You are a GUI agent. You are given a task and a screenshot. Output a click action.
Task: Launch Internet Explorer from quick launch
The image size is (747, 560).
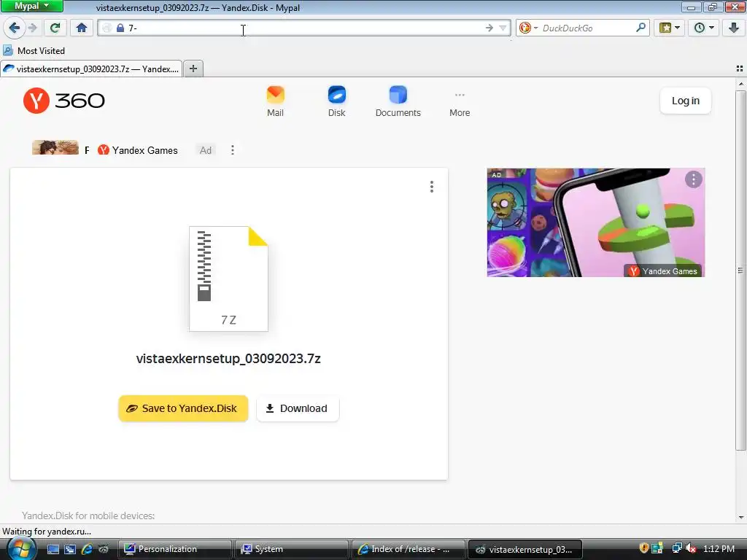87,549
